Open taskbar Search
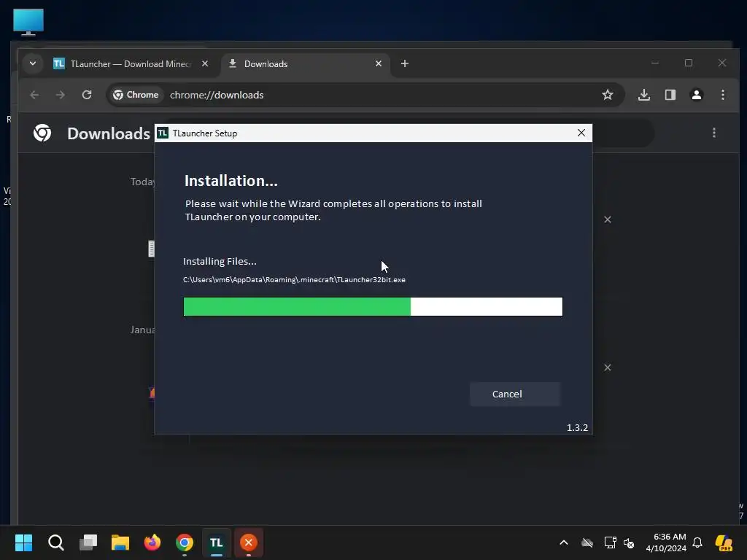The width and height of the screenshot is (747, 560). [55, 542]
